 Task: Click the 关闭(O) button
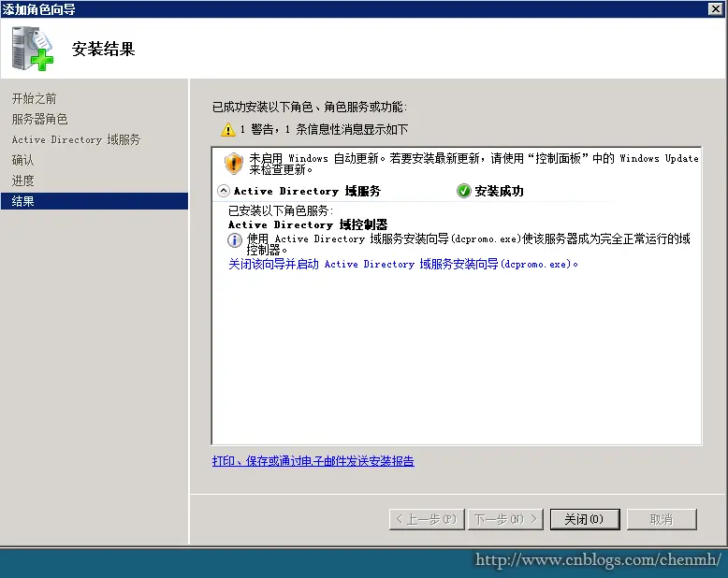[585, 519]
